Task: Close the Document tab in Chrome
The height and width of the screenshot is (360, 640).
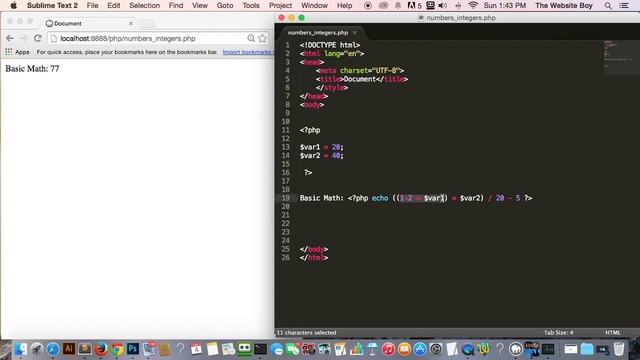Action: pyautogui.click(x=131, y=24)
